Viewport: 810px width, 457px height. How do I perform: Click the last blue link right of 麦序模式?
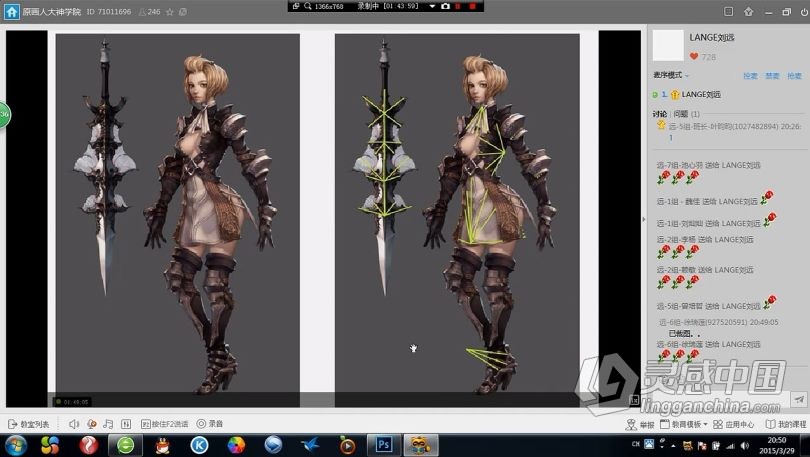tap(795, 76)
